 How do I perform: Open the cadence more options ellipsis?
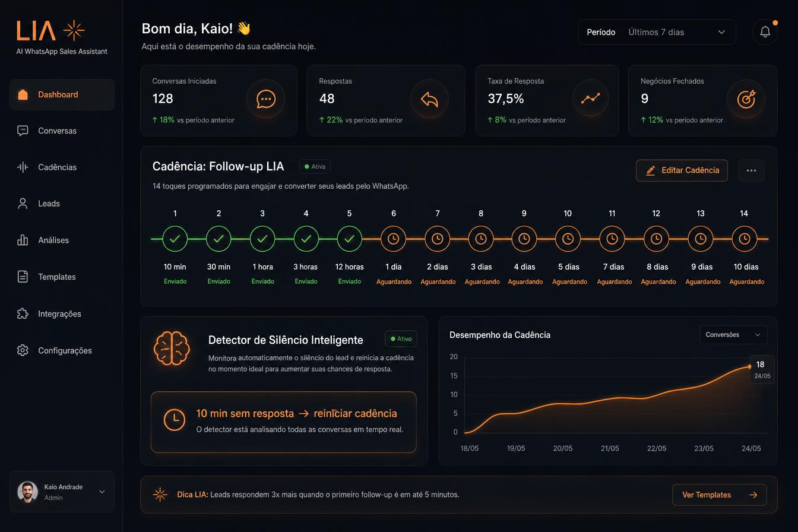(x=751, y=170)
